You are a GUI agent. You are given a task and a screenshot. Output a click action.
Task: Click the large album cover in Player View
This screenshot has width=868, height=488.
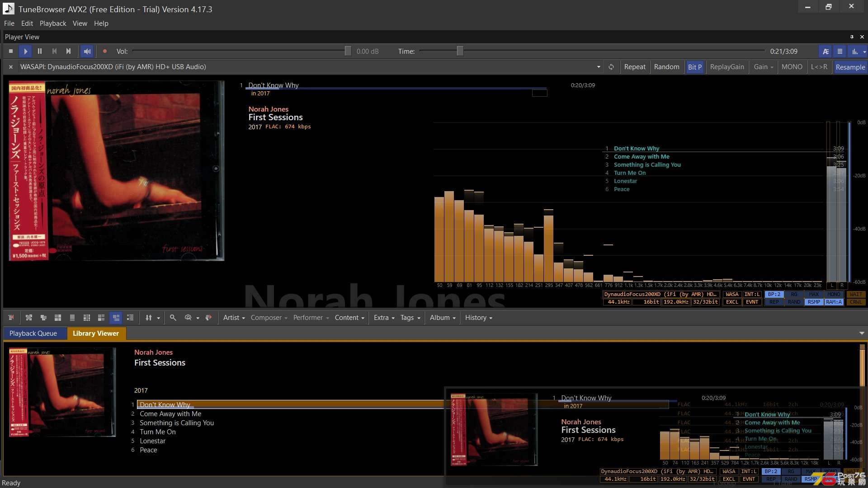coord(117,170)
